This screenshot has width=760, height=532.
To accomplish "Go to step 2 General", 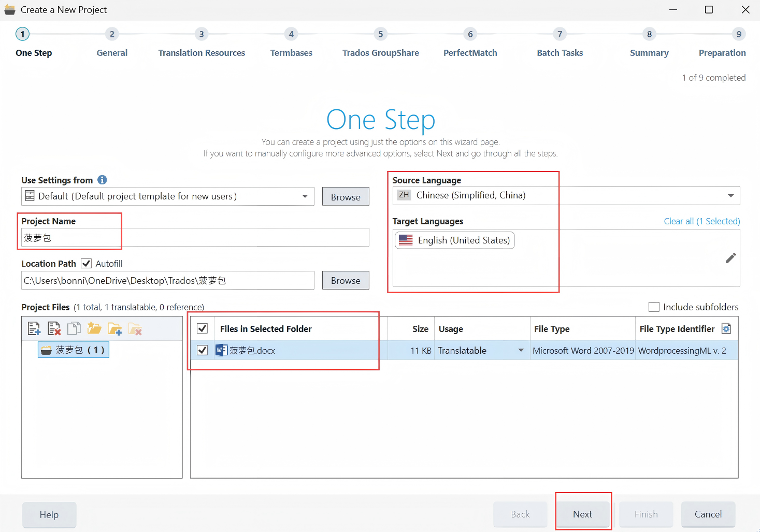I will click(x=112, y=42).
